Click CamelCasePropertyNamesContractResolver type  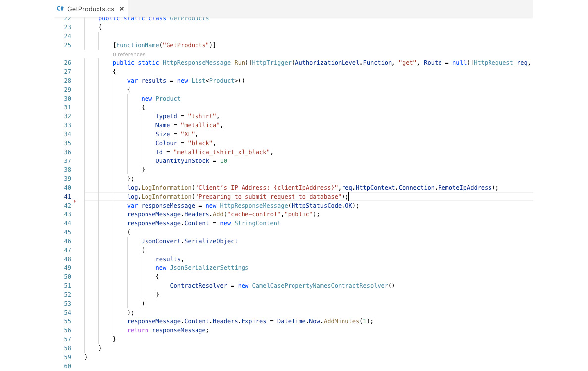tap(320, 286)
